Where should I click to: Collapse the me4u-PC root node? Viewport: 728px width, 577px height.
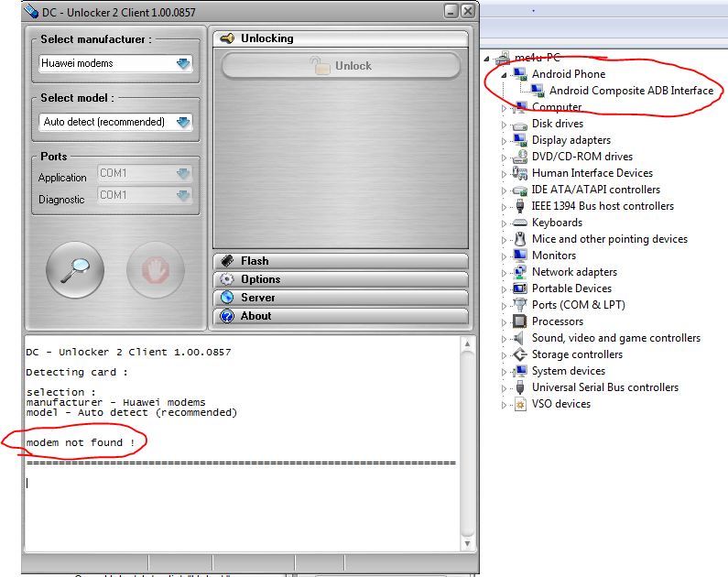tap(486, 59)
